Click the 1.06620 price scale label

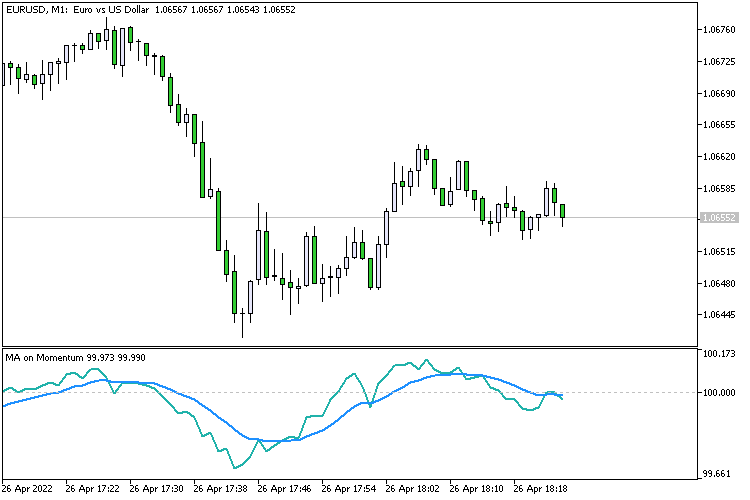(719, 156)
